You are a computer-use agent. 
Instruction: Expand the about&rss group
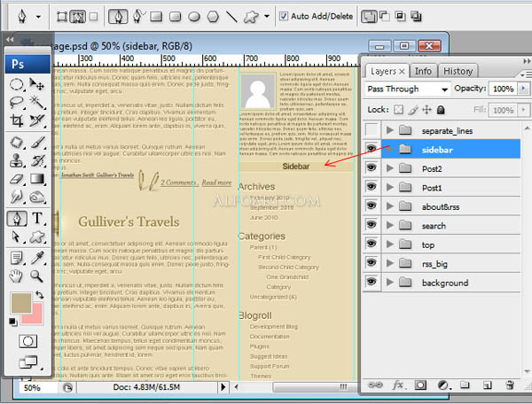[x=390, y=206]
